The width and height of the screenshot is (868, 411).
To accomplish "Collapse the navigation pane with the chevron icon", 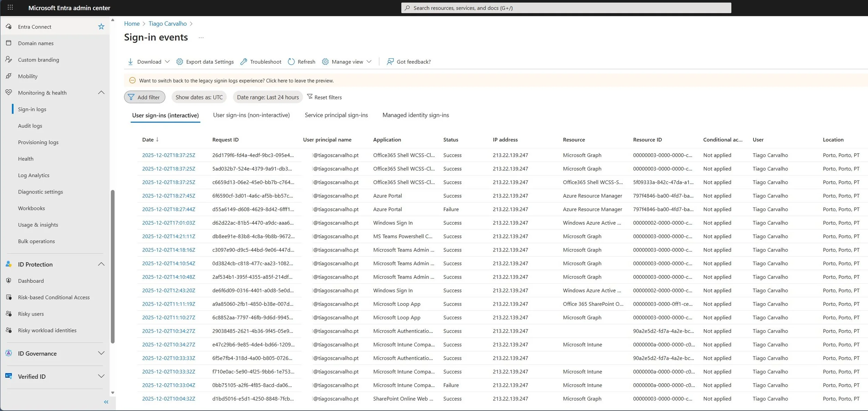I will pos(106,402).
